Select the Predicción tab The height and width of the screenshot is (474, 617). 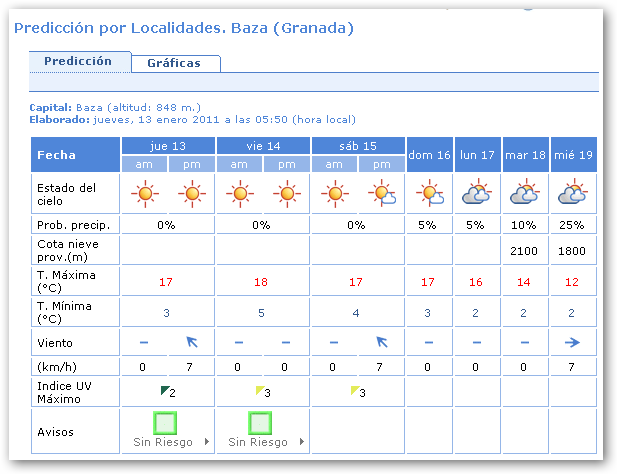coord(78,61)
